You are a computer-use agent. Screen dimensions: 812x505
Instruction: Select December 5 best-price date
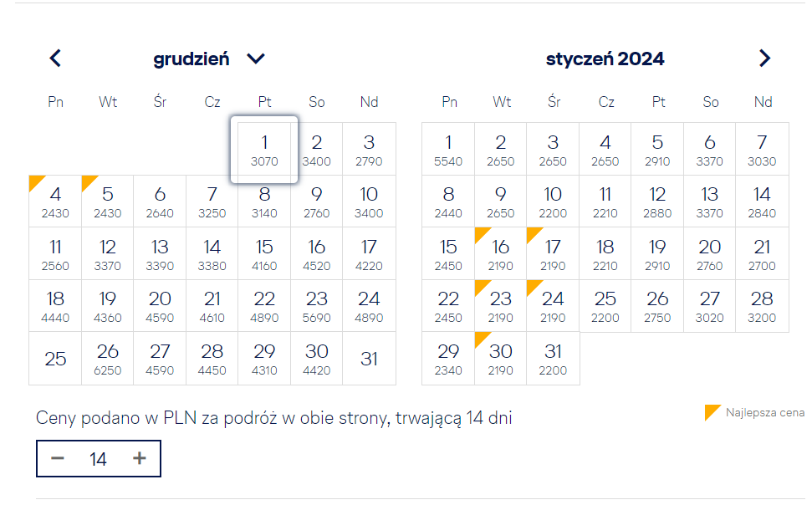(107, 201)
